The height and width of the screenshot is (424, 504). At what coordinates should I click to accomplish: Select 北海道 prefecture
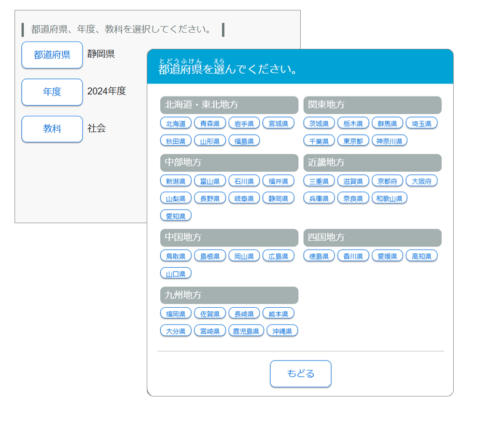(x=176, y=123)
